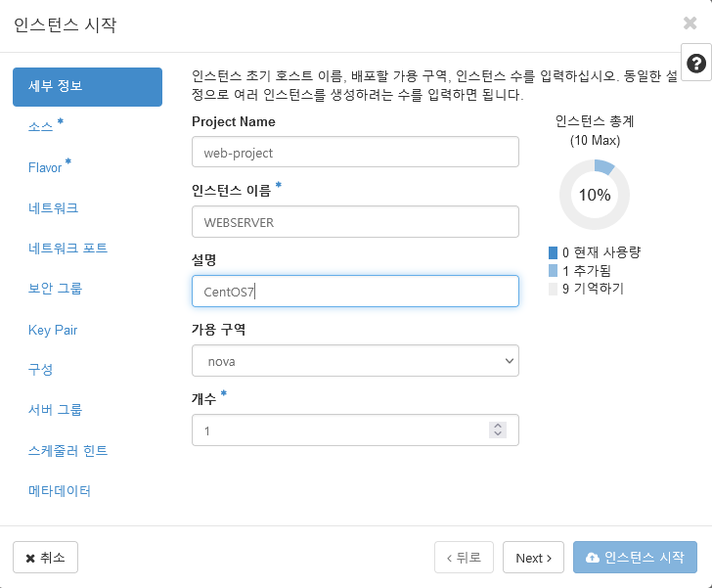Open the 서버 그룹 step
The image size is (712, 588).
point(55,410)
